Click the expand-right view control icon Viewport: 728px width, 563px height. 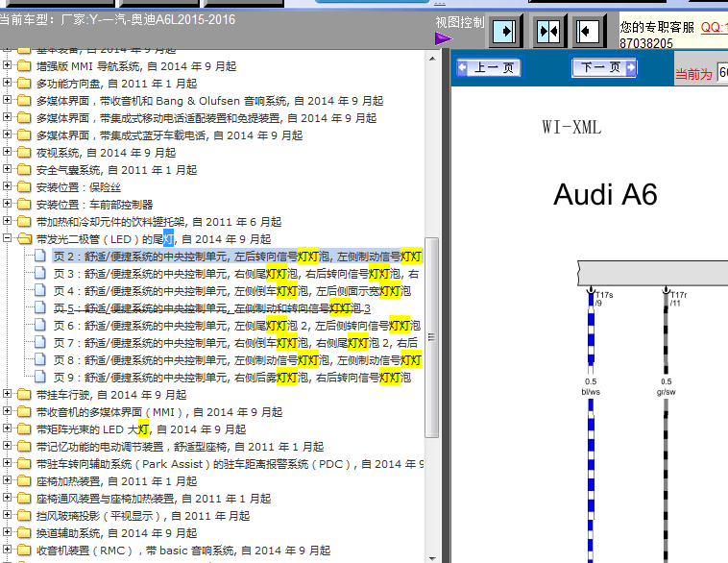(x=504, y=31)
